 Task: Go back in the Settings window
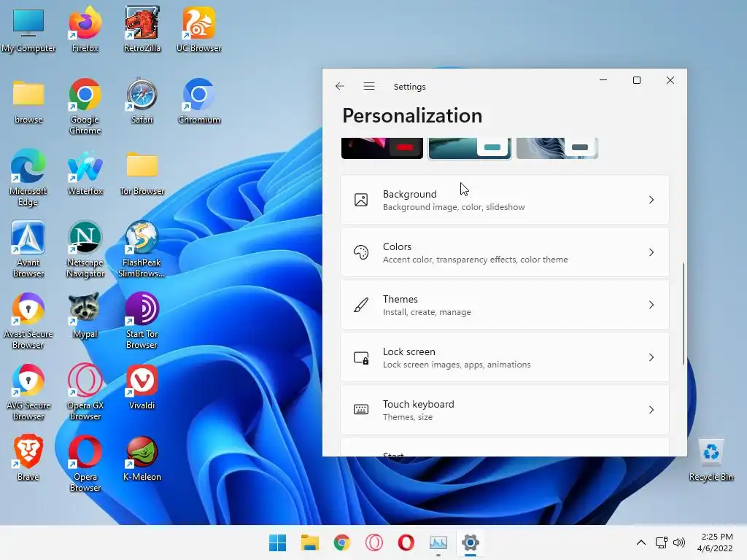[340, 86]
